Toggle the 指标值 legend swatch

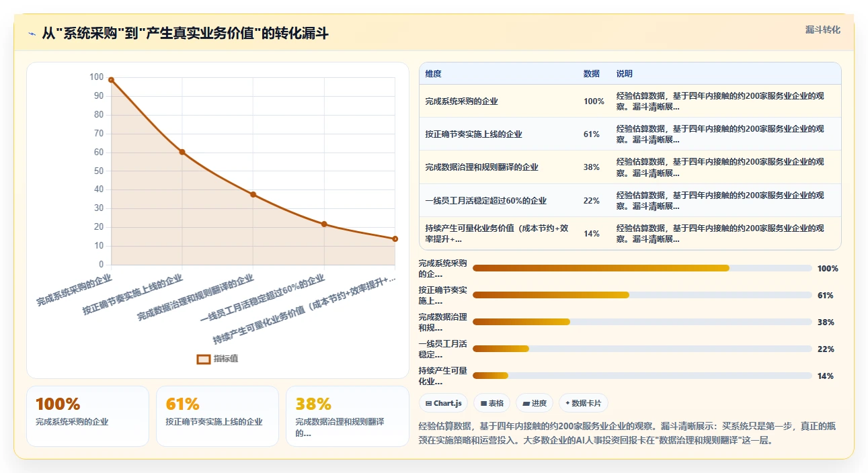pos(204,359)
